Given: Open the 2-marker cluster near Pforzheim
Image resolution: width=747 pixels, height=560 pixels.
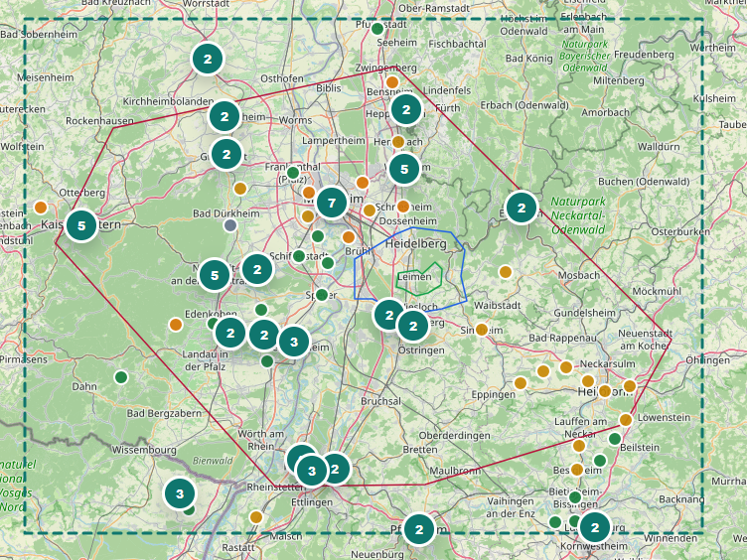Looking at the screenshot, I should click(419, 529).
